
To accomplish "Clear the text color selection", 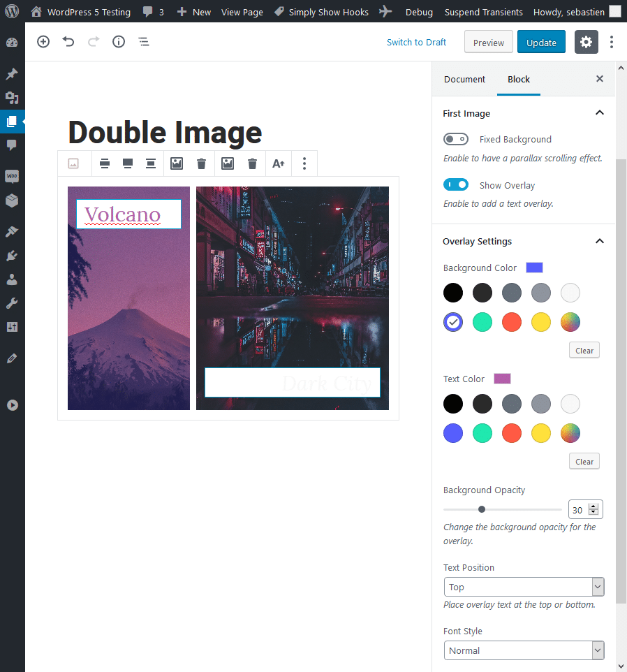I will 584,462.
